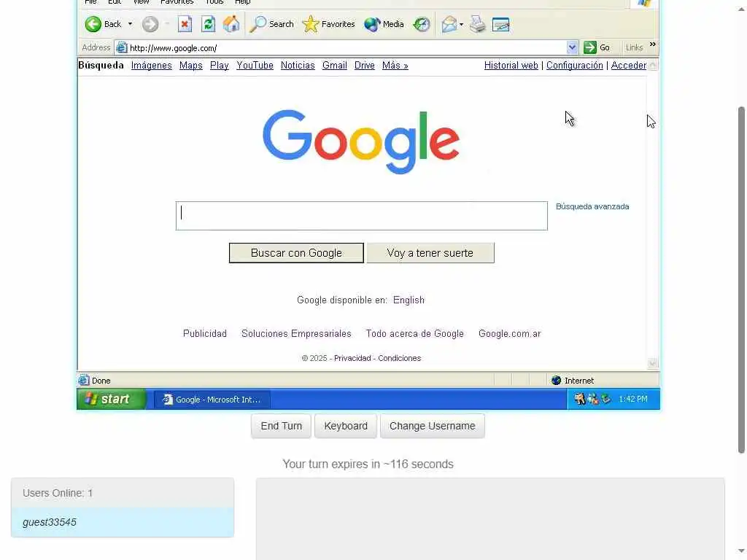Viewport: 747px width, 560px height.
Task: Open the YouTube link
Action: click(x=255, y=65)
